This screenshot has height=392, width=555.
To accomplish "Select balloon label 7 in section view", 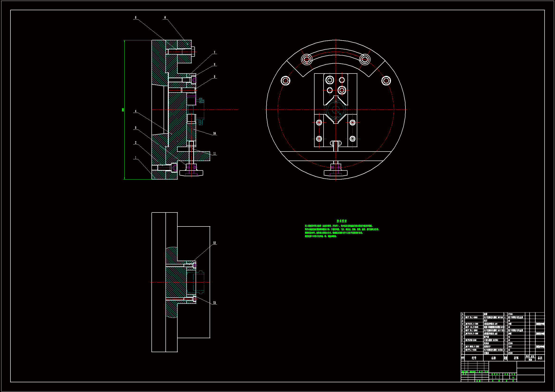I will (214, 52).
